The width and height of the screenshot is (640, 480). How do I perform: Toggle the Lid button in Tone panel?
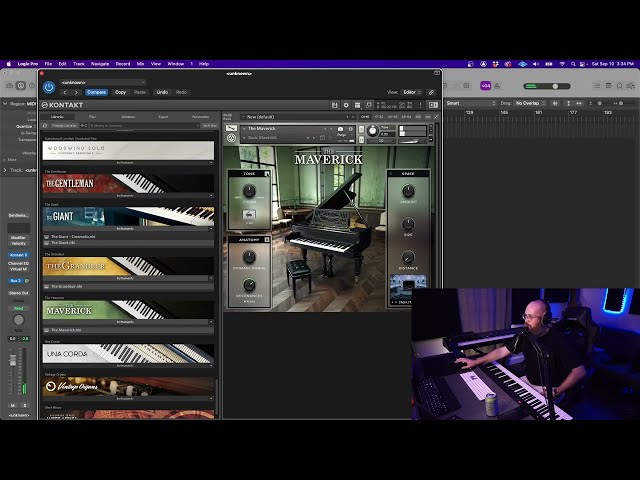249,214
